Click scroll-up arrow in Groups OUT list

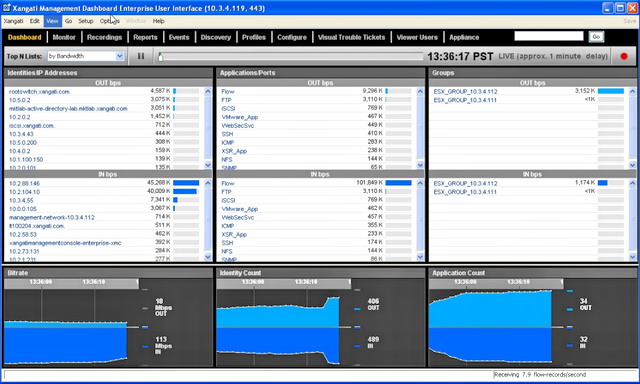633,91
